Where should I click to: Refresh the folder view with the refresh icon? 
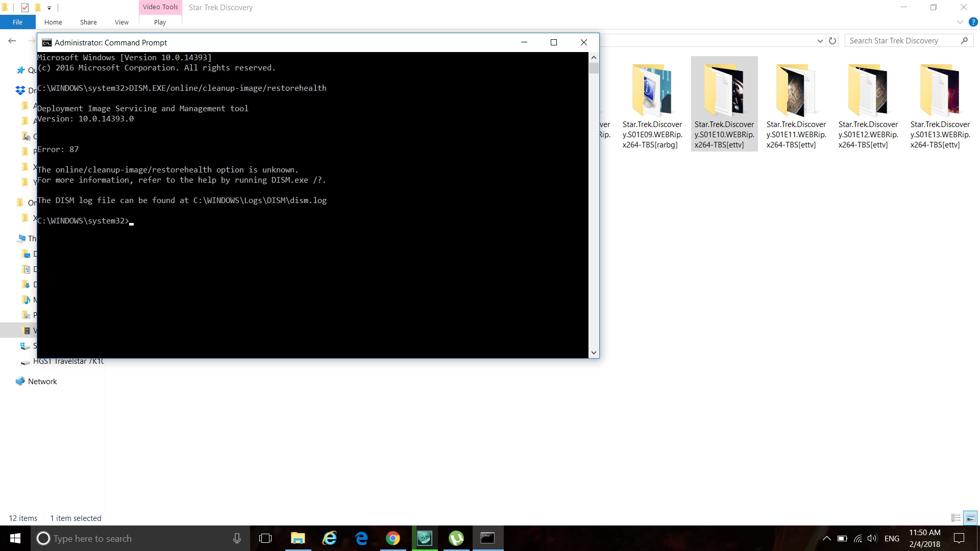[x=833, y=40]
